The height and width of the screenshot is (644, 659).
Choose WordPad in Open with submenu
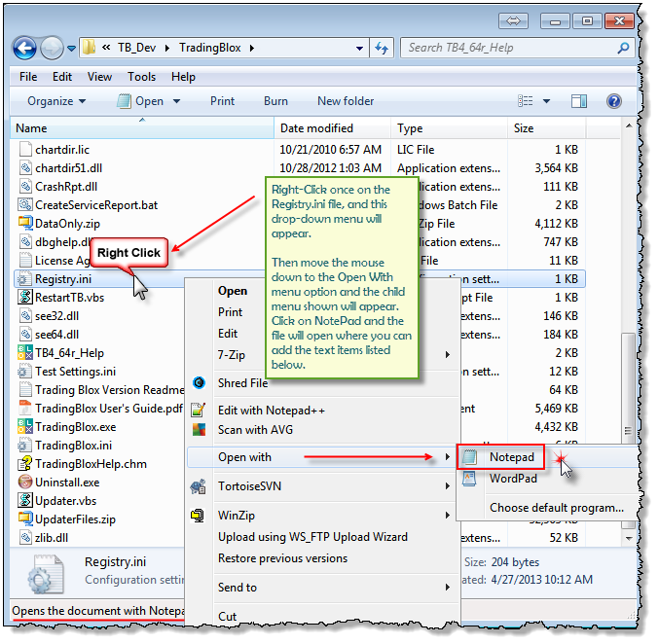(513, 479)
